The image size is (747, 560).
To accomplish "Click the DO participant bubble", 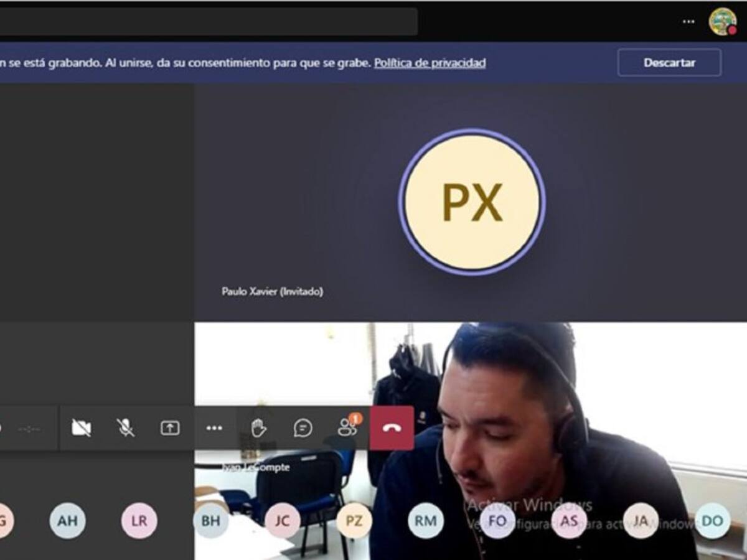I will pos(712,521).
